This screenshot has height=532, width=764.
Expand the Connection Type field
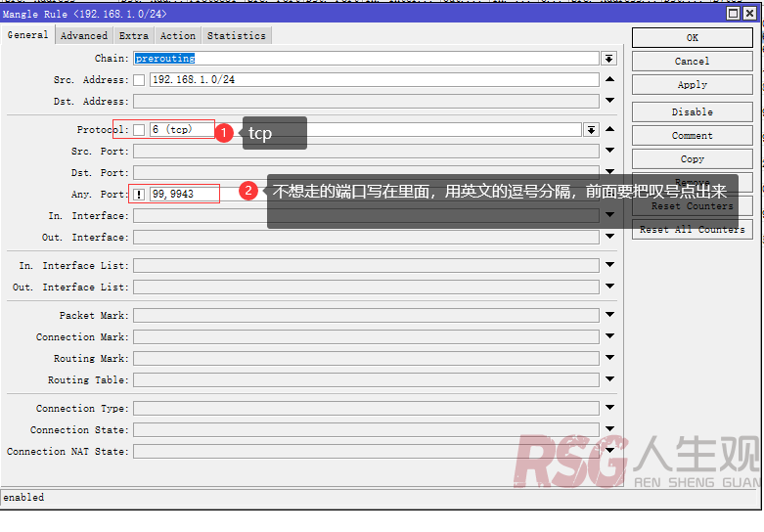coord(609,407)
